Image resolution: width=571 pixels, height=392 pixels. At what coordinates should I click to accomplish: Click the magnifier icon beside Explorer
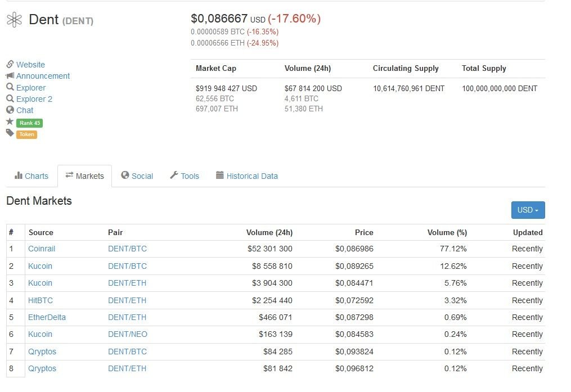coord(10,87)
